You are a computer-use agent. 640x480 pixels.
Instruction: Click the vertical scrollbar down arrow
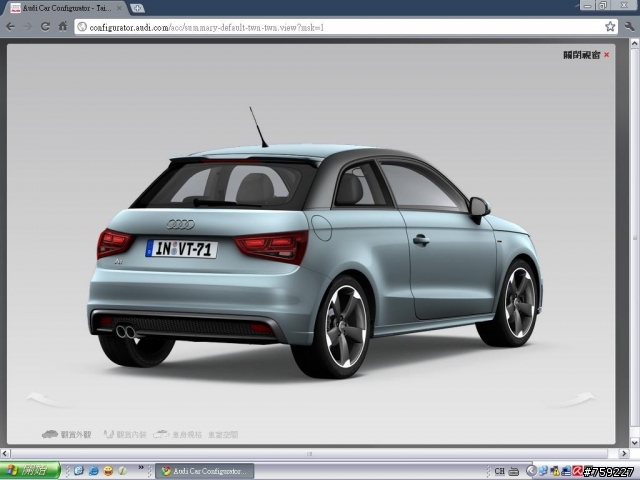click(635, 442)
